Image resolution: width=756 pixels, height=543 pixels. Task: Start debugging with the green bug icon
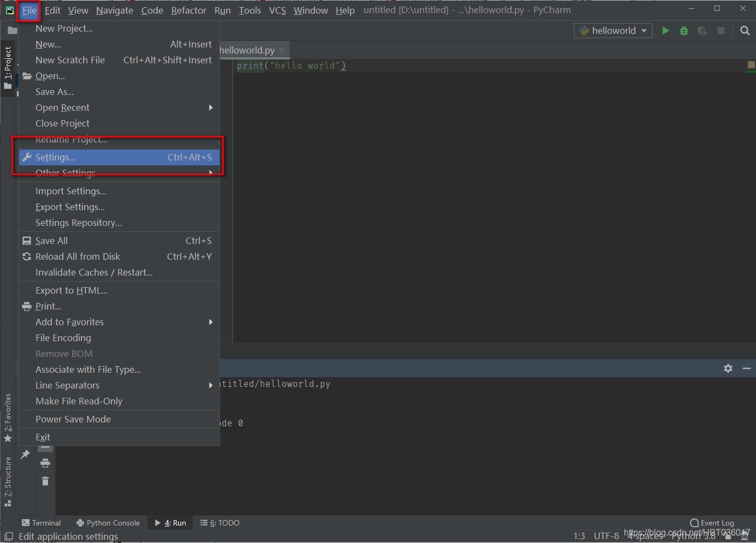coord(684,31)
